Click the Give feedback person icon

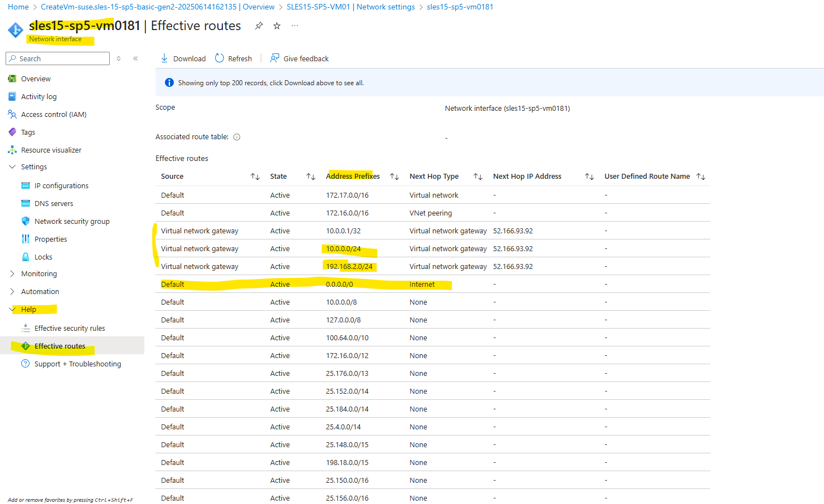[x=275, y=58]
